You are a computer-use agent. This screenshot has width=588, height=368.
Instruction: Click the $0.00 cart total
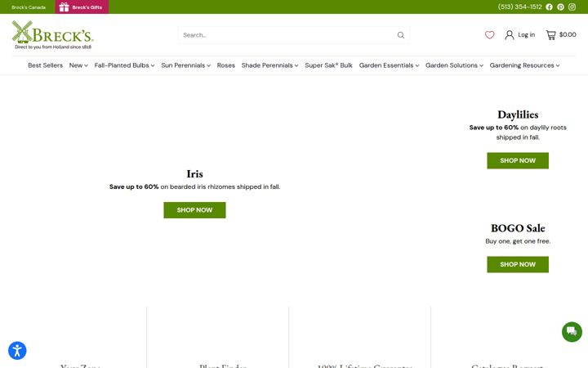568,34
